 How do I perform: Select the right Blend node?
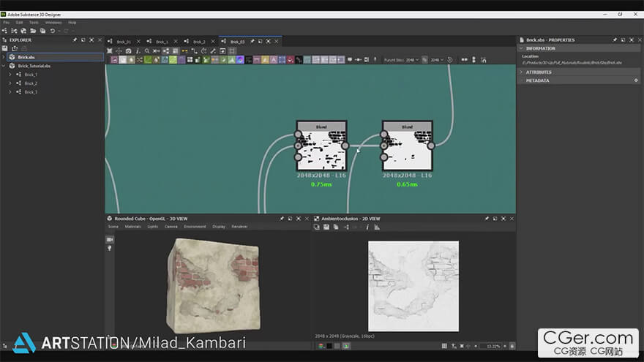coord(408,146)
